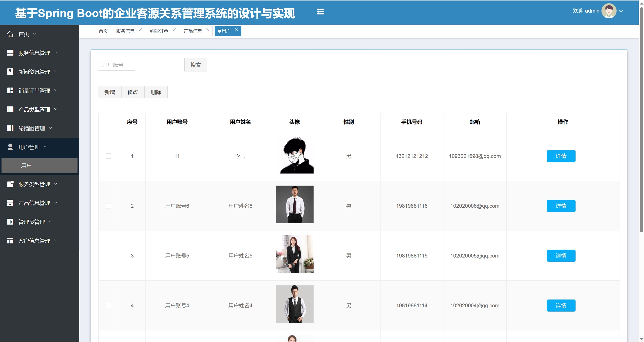Click the 搜索 button

(x=196, y=65)
